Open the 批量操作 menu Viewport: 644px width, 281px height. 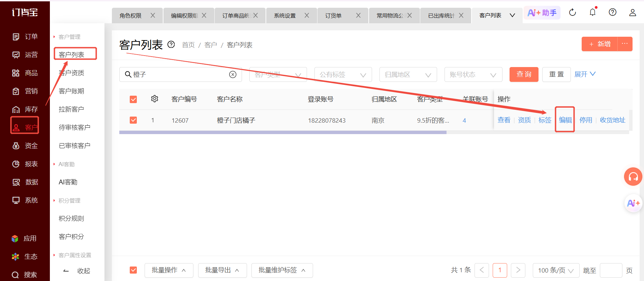[169, 270]
